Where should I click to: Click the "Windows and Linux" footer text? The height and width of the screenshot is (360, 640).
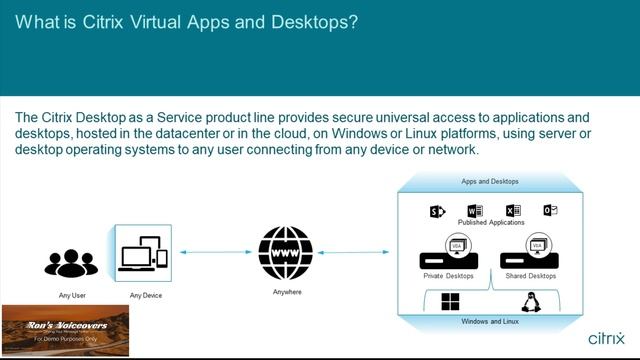(x=490, y=321)
